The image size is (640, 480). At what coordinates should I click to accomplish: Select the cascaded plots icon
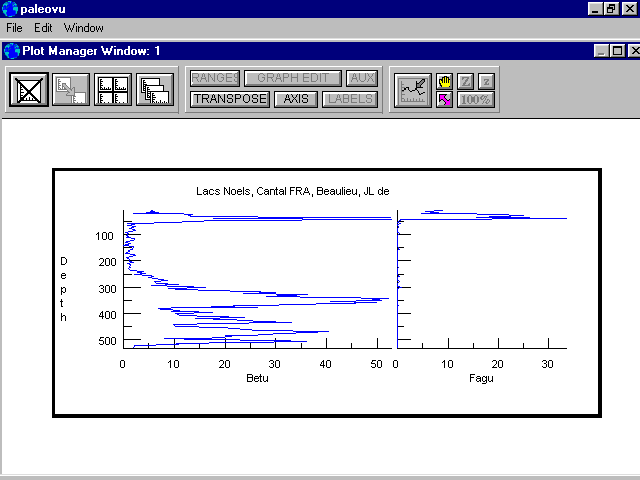[x=155, y=90]
